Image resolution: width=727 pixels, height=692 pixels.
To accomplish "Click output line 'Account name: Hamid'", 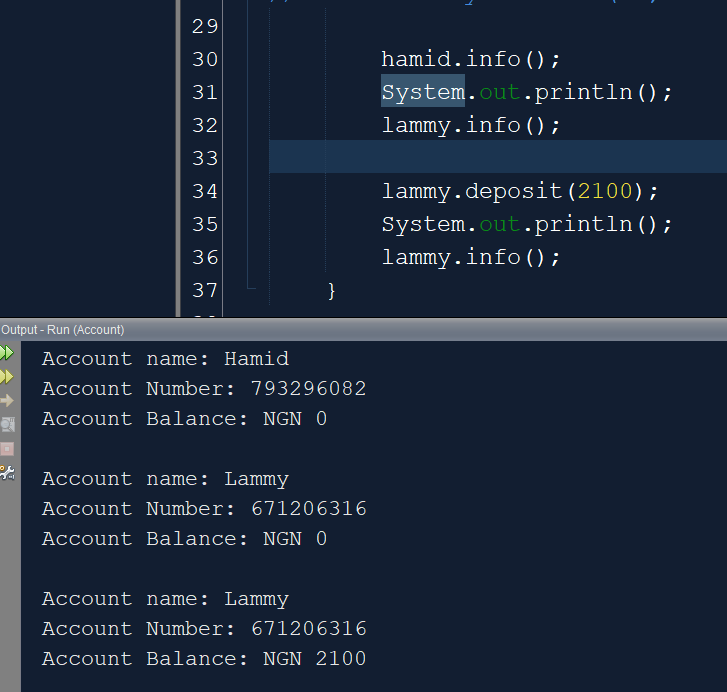I will coord(166,359).
